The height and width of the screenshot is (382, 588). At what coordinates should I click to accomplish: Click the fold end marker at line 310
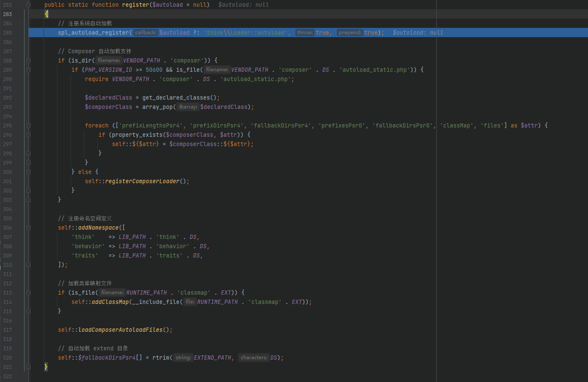[28, 265]
